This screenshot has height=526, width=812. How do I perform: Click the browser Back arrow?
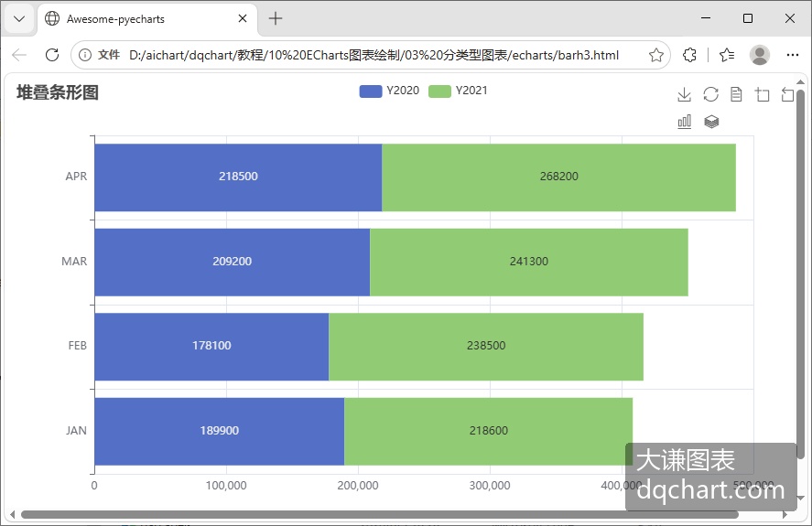coord(19,55)
